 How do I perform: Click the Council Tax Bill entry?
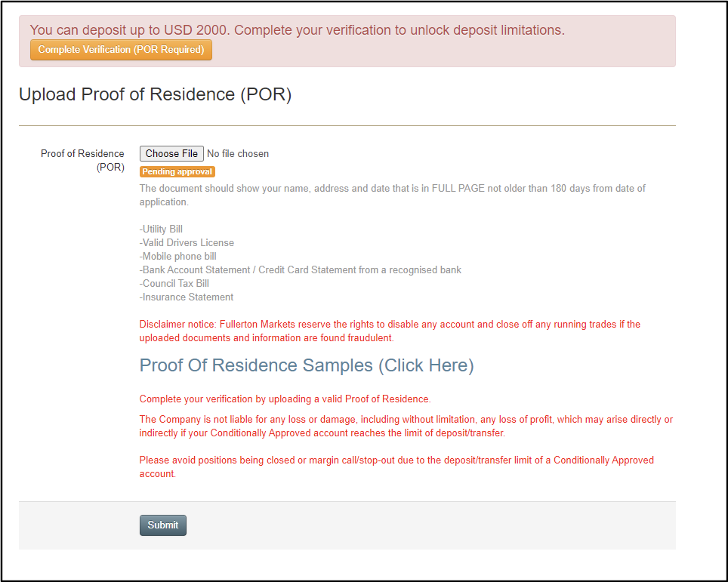point(174,284)
